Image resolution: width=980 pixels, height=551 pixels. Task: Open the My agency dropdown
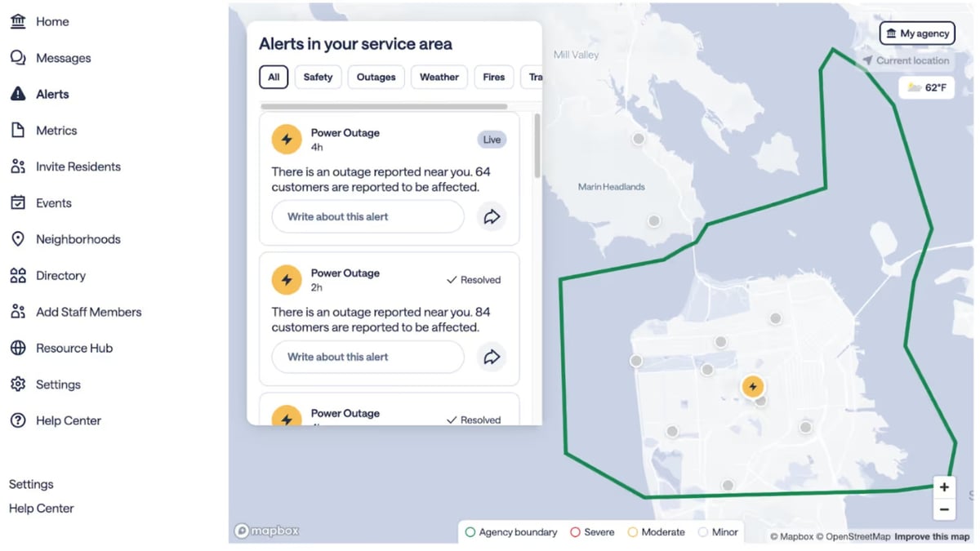click(x=916, y=33)
